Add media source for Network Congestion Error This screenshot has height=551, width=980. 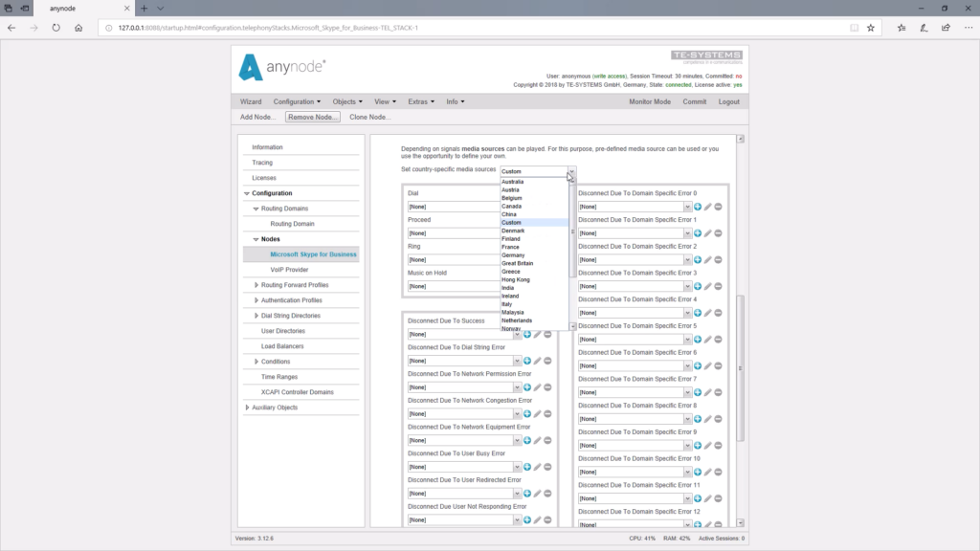pos(527,414)
